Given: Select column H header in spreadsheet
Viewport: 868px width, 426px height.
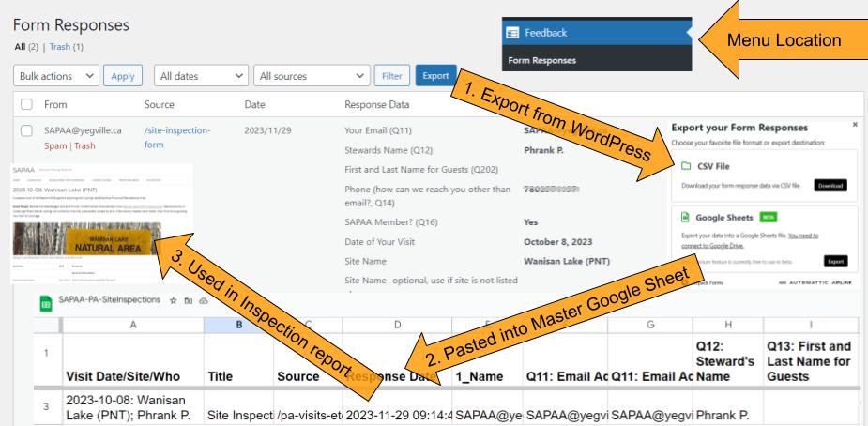Looking at the screenshot, I should pyautogui.click(x=727, y=325).
